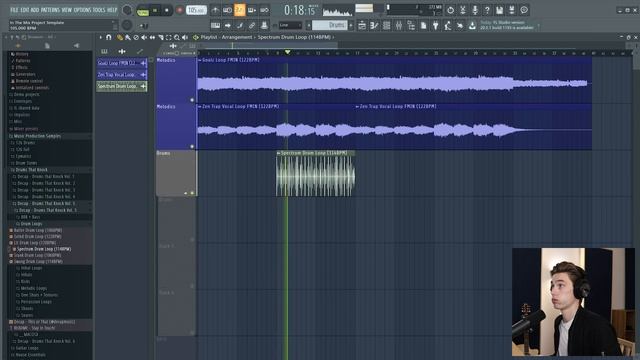Expand Decap - Drums That Knock Vol. 1
The width and height of the screenshot is (640, 360).
tap(46, 176)
